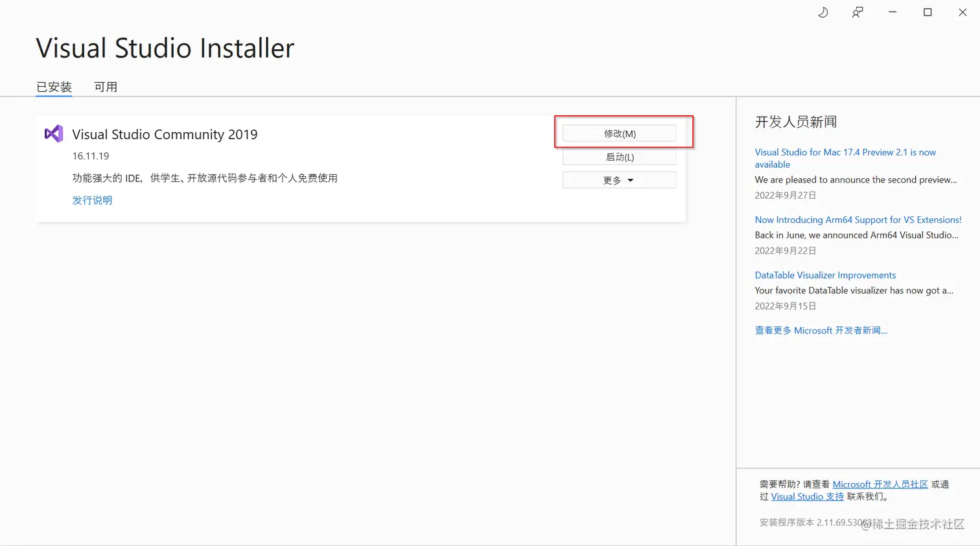Click the Visual Studio Community 2019 logo
Image resolution: width=980 pixels, height=546 pixels.
(53, 133)
